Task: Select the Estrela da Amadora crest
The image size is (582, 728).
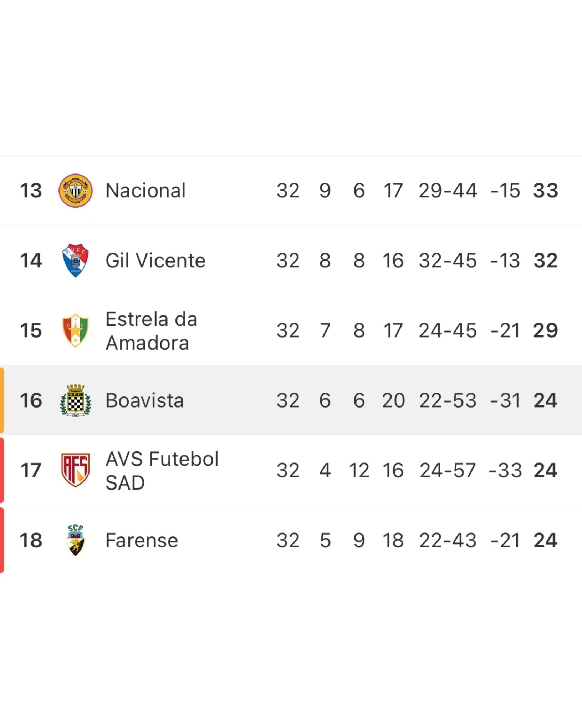Action: click(x=75, y=330)
